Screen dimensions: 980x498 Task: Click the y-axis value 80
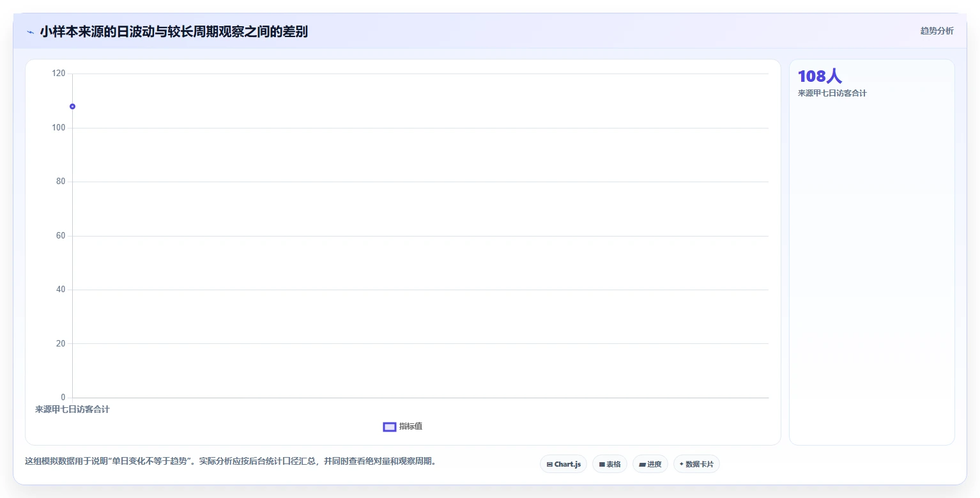(61, 182)
